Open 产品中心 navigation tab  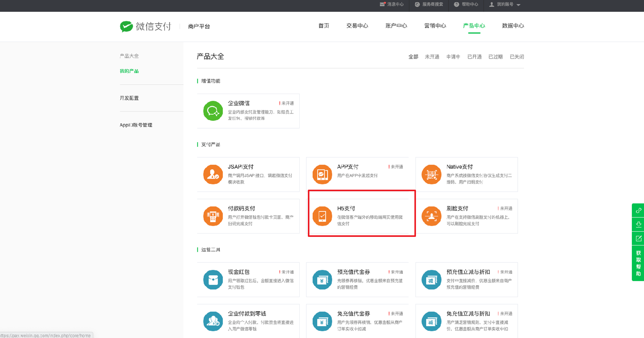[x=474, y=26]
